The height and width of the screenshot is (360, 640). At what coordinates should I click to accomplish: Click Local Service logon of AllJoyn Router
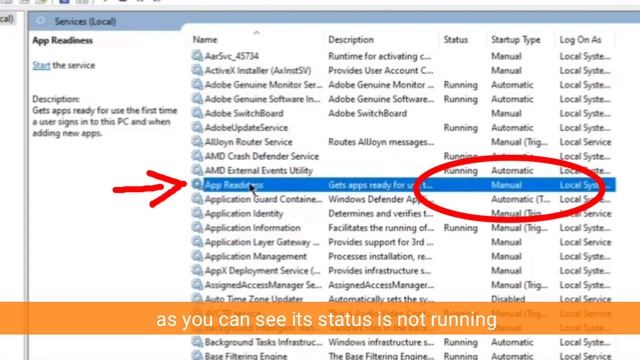(x=585, y=142)
